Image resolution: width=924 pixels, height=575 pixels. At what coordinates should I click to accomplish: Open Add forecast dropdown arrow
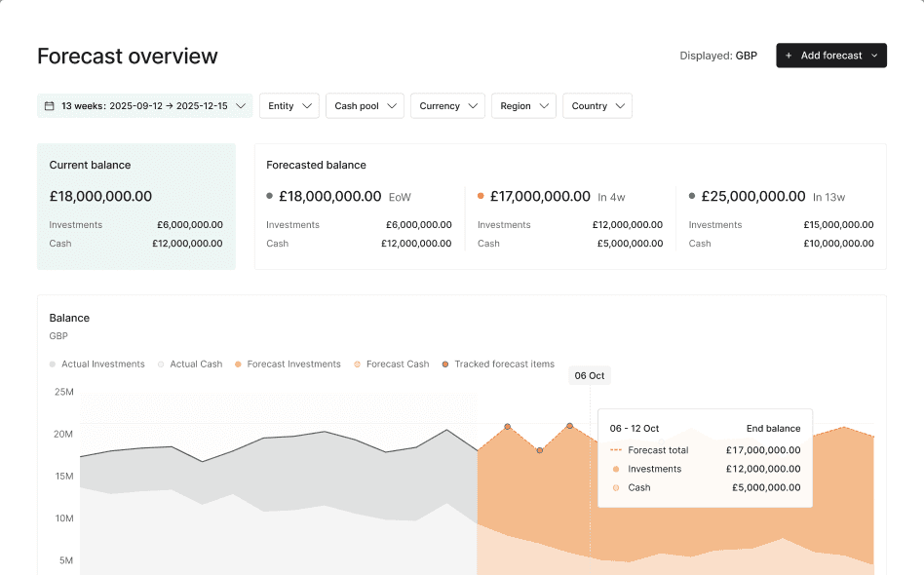(874, 56)
